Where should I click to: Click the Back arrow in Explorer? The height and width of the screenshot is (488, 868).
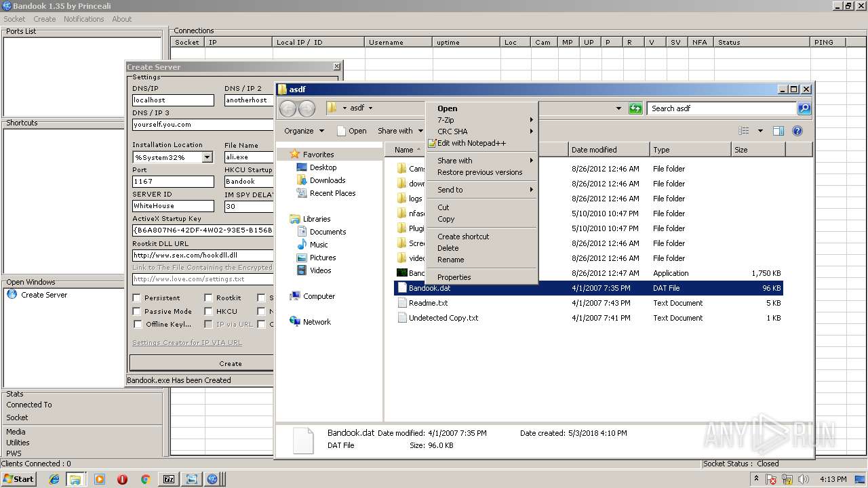click(288, 108)
